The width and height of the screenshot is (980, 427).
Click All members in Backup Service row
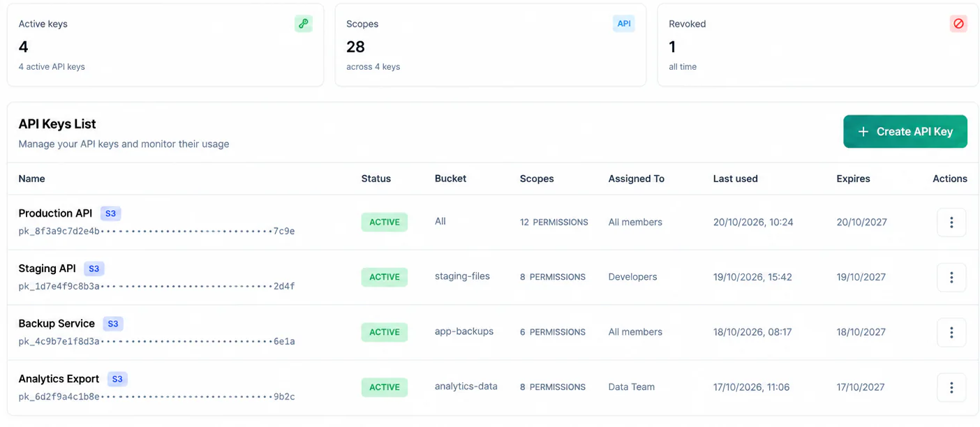pos(635,332)
